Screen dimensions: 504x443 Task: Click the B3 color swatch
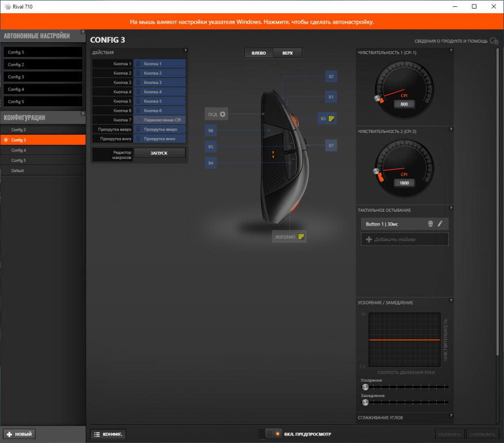pyautogui.click(x=331, y=119)
